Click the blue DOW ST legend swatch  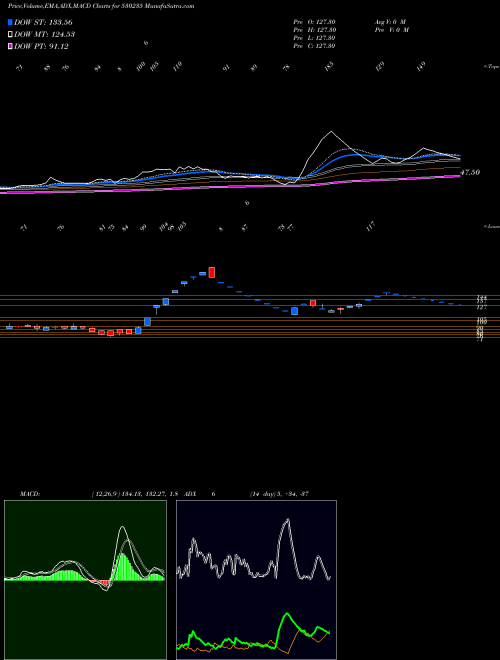(10, 22)
